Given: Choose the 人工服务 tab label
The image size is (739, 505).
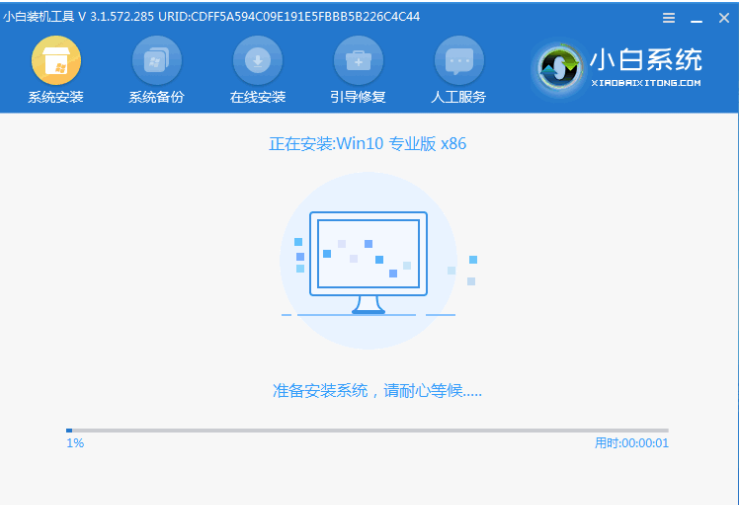Looking at the screenshot, I should coord(458,97).
